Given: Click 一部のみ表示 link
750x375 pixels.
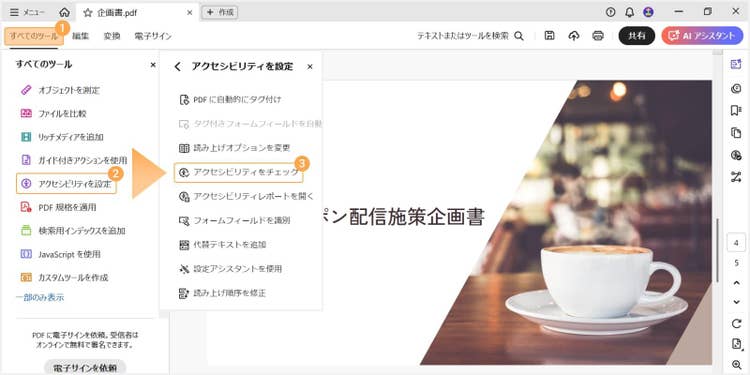Looking at the screenshot, I should click(40, 298).
